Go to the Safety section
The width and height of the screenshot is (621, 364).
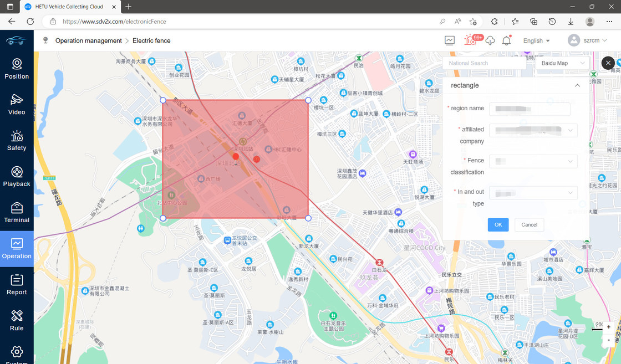pyautogui.click(x=17, y=141)
